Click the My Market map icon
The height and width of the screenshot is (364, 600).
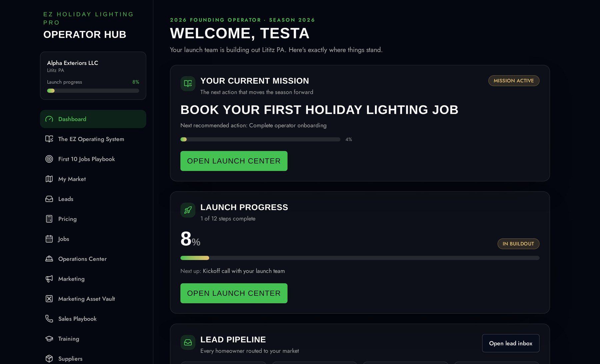coord(49,179)
